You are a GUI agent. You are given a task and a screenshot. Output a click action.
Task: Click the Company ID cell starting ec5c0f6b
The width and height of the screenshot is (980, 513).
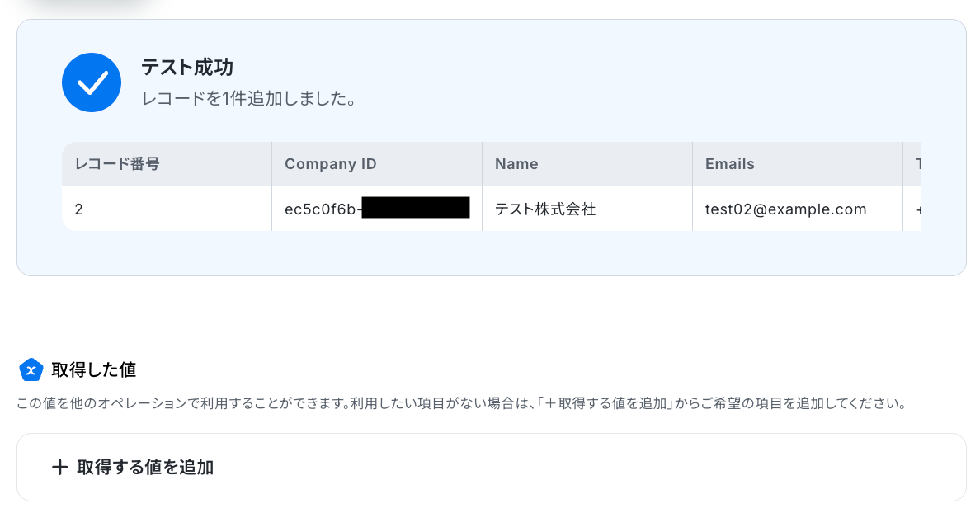pos(377,209)
